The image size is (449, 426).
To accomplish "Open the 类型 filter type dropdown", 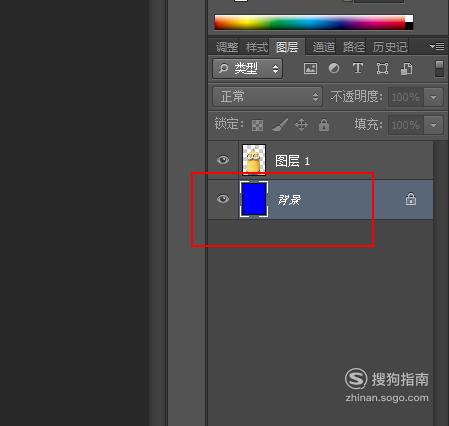I will click(x=247, y=69).
